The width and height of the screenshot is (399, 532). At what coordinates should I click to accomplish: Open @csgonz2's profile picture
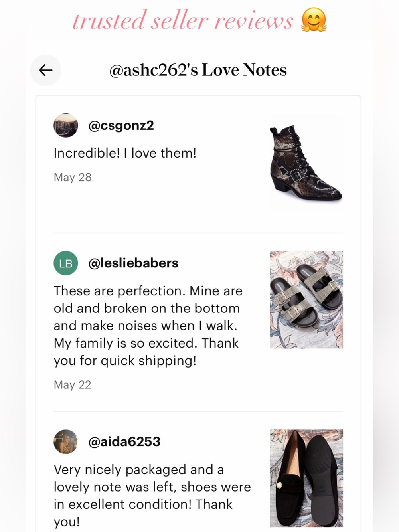65,125
